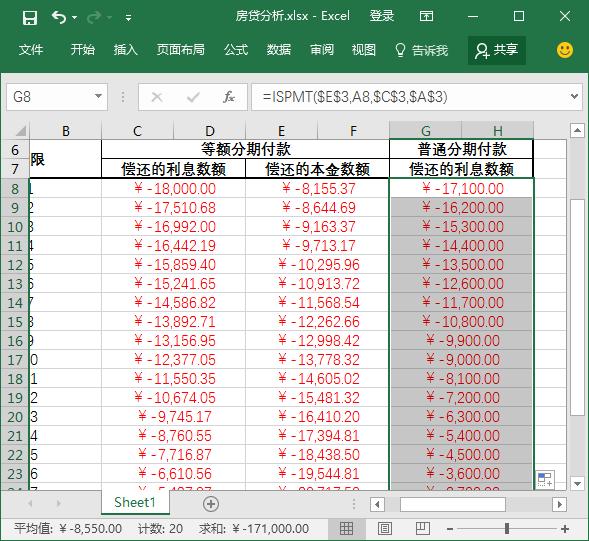Open Customize Quick Access Toolbar dropdown

[x=128, y=17]
